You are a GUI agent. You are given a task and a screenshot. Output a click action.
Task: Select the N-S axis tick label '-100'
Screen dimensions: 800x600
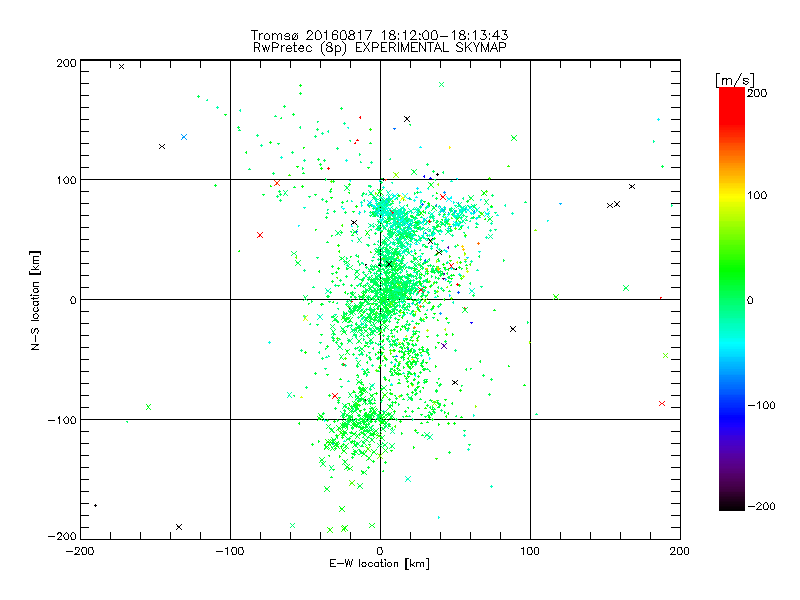click(62, 420)
